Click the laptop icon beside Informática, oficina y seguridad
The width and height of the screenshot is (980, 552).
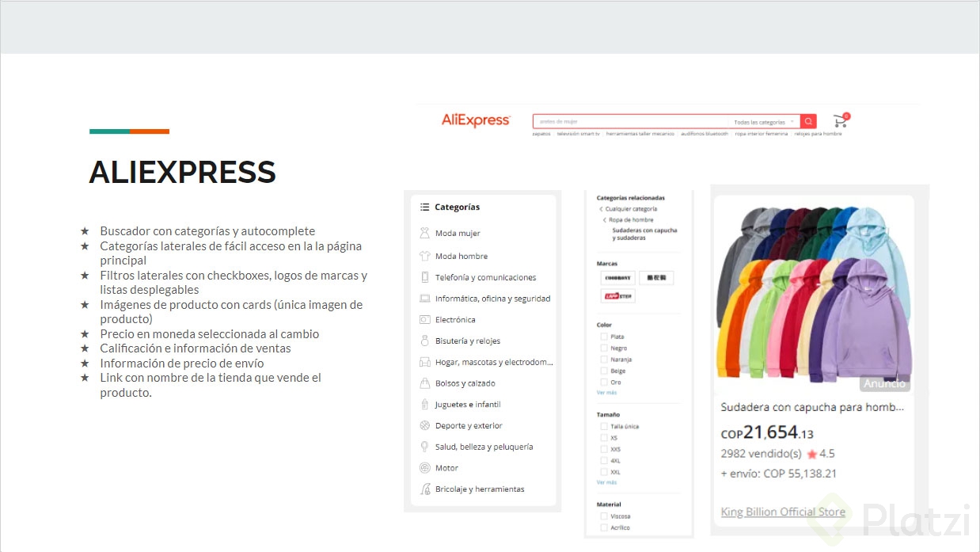tap(425, 299)
